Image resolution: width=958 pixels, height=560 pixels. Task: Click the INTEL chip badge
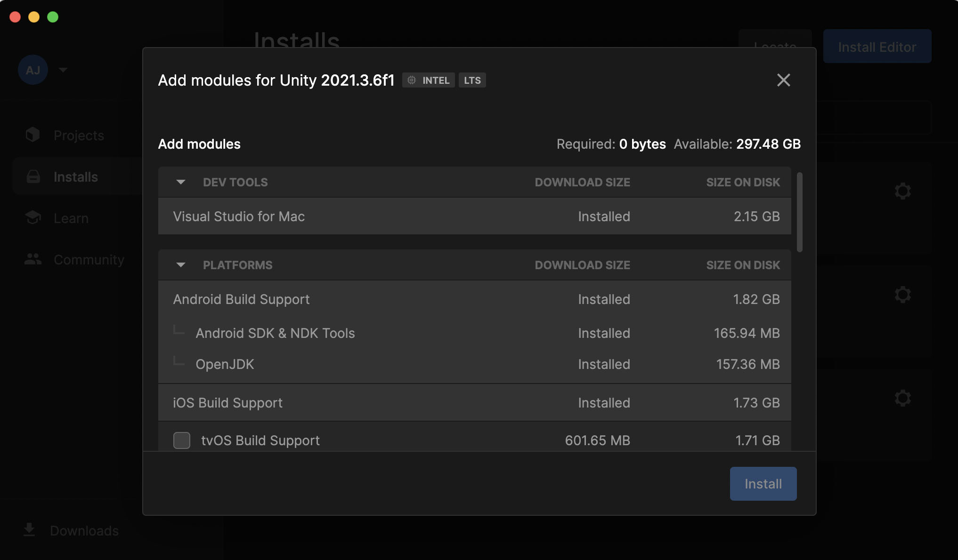point(429,80)
